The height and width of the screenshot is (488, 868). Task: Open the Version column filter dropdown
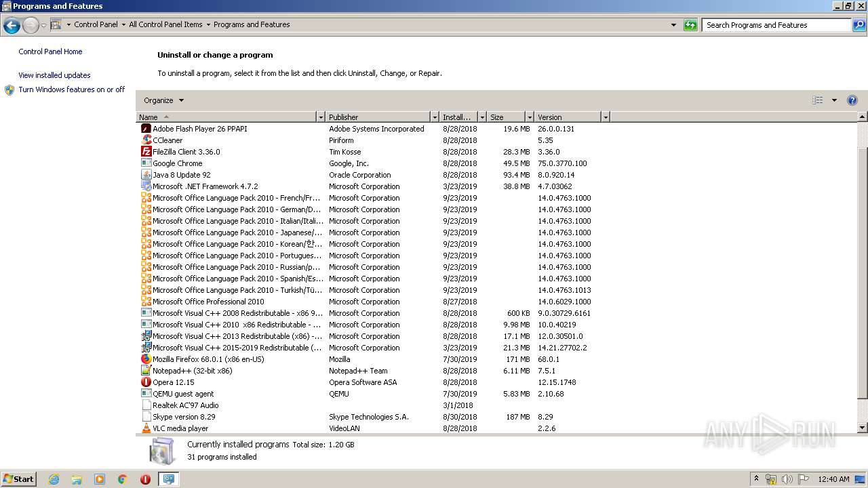[x=606, y=117]
